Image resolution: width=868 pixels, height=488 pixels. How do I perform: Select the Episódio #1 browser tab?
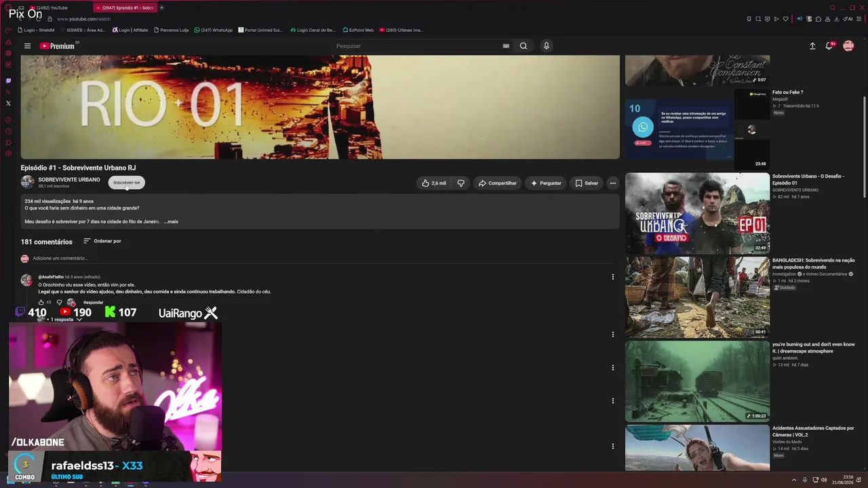[125, 7]
